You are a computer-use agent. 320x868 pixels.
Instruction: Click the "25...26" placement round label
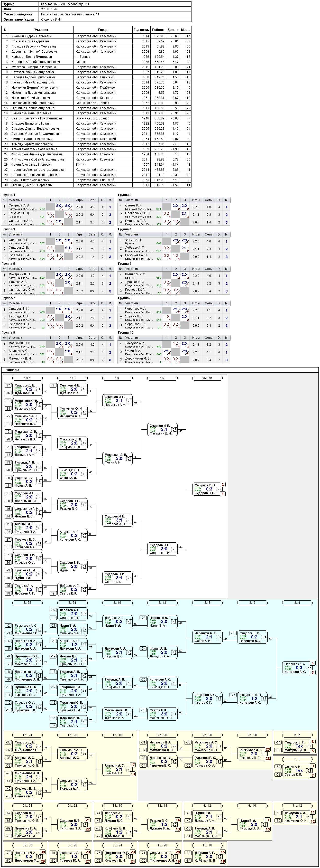click(x=252, y=734)
